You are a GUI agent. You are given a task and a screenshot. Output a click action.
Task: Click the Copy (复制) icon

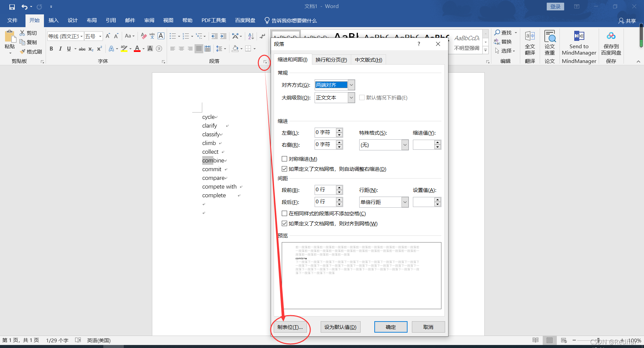(22, 42)
